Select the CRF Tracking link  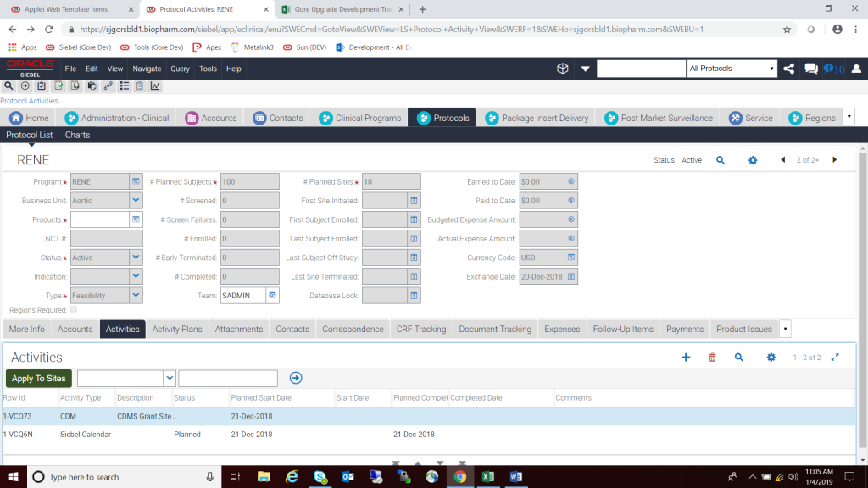tap(420, 329)
